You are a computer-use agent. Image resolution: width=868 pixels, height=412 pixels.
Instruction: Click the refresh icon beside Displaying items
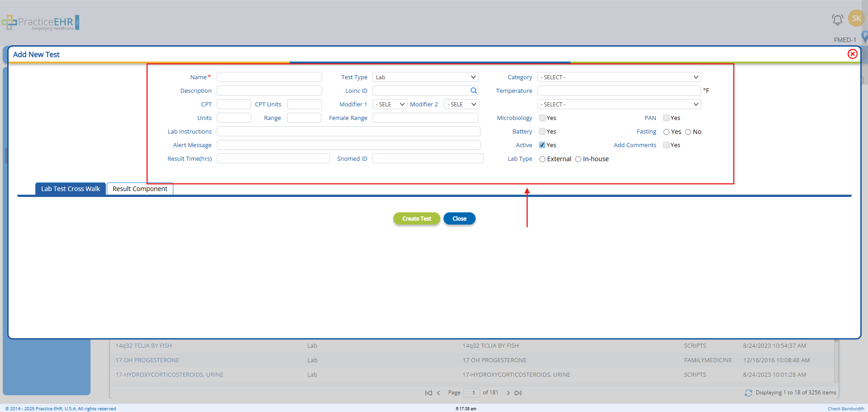[749, 393]
